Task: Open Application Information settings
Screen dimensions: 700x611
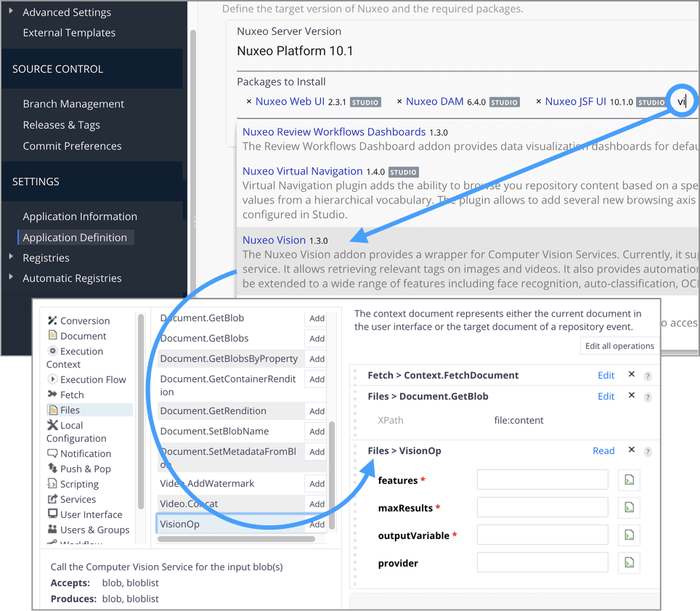Action: [80, 217]
